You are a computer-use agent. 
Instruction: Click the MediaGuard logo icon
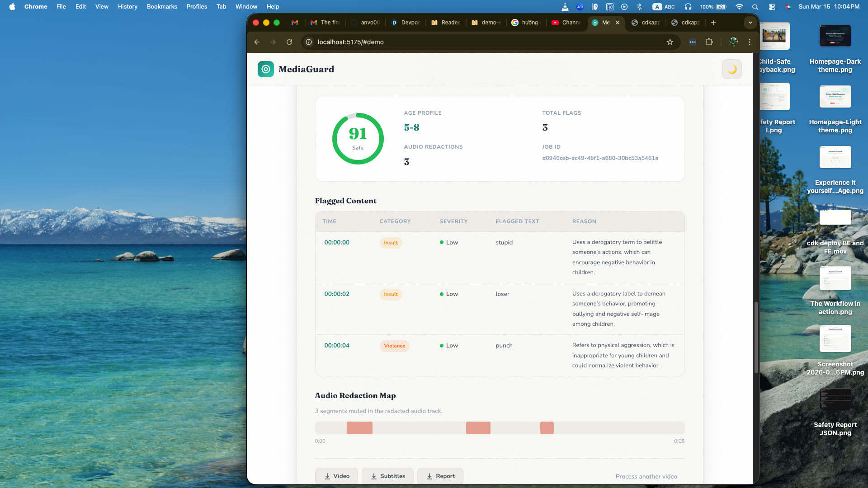click(266, 69)
